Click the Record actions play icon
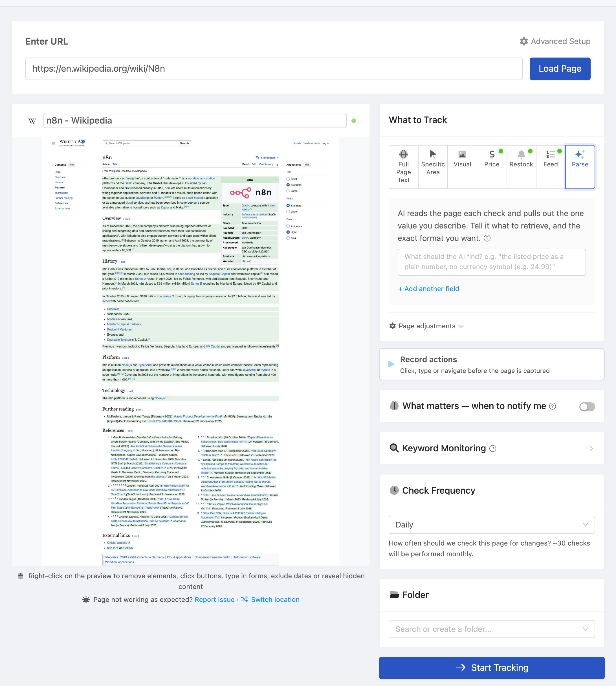The height and width of the screenshot is (686, 616). point(391,364)
